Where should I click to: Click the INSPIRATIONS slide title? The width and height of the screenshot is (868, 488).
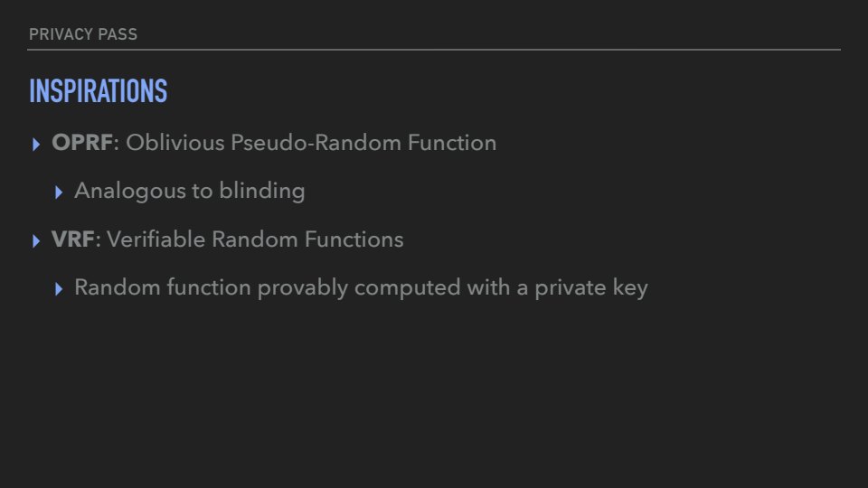(x=98, y=92)
